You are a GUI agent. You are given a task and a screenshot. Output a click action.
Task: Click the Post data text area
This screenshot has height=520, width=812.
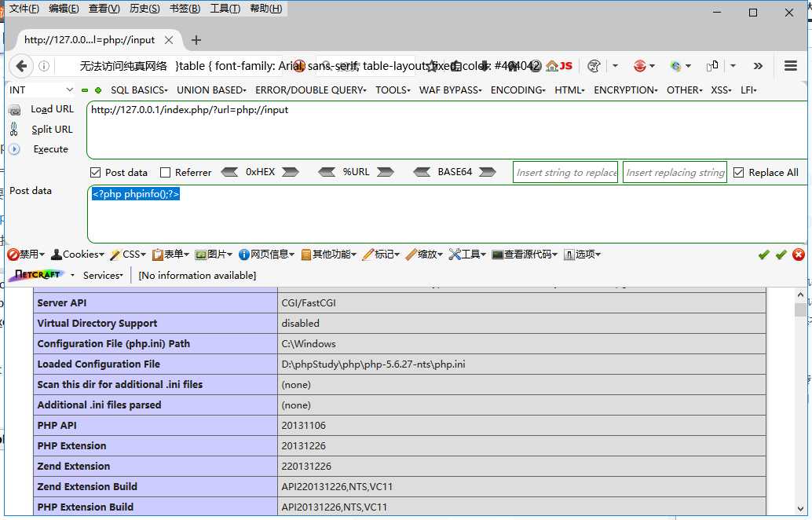point(446,214)
